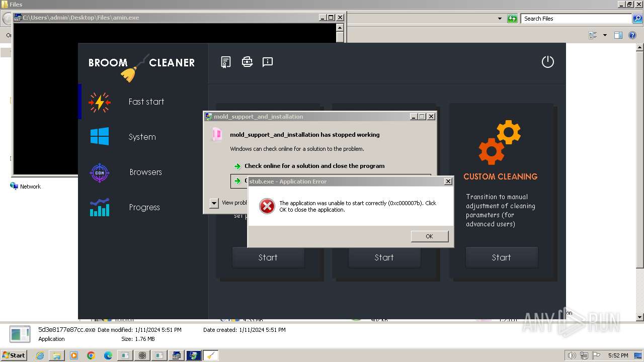
Task: Click the Explorer help question-mark icon
Action: click(632, 35)
